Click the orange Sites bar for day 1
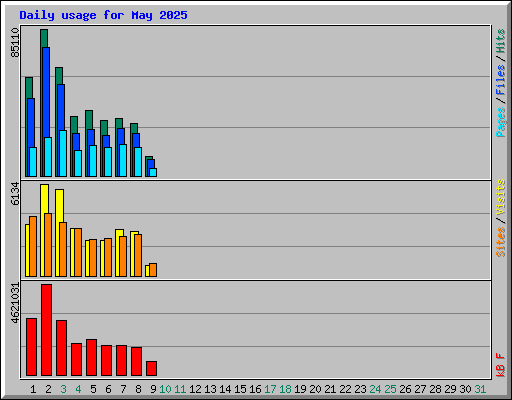 [x=33, y=246]
